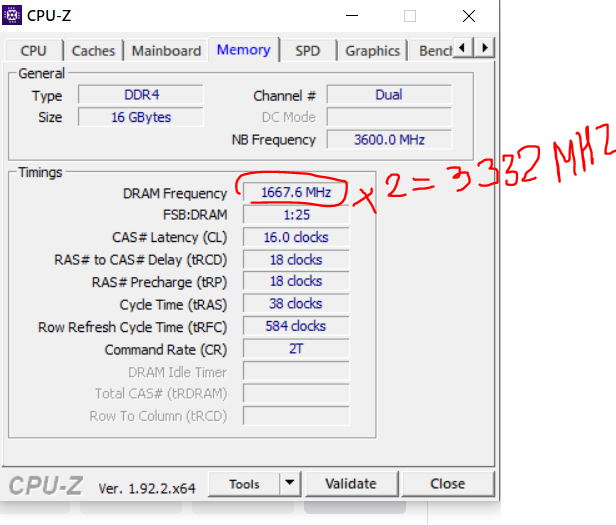Click the CPU-Z title text

coord(49,16)
